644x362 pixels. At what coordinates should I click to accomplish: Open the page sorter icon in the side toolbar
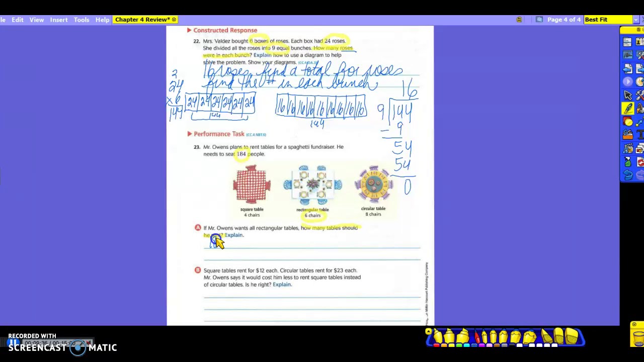[627, 42]
